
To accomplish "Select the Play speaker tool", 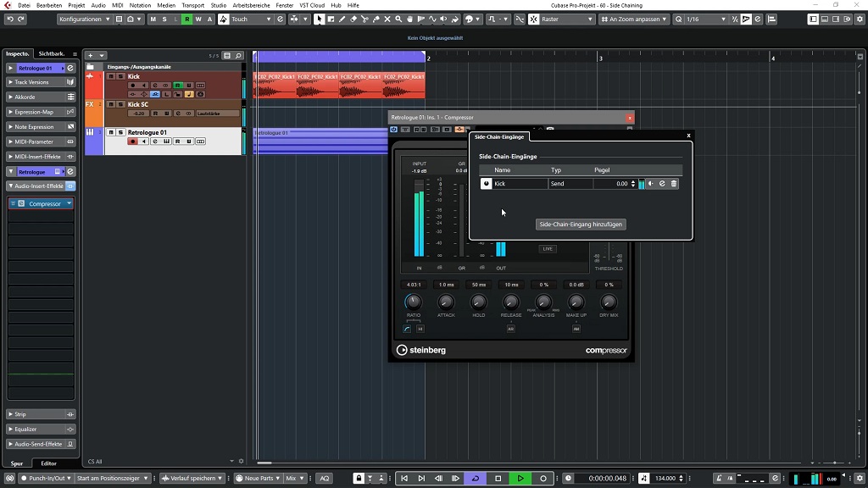I will point(443,19).
